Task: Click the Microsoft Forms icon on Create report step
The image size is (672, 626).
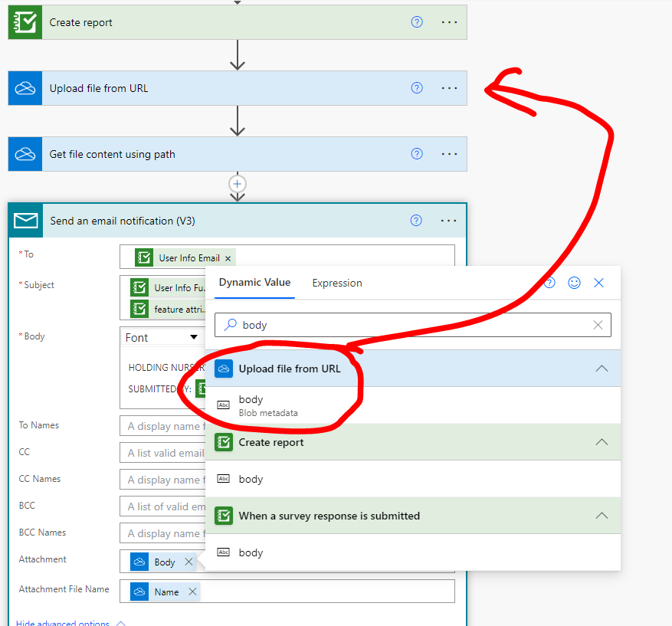Action: pos(24,22)
